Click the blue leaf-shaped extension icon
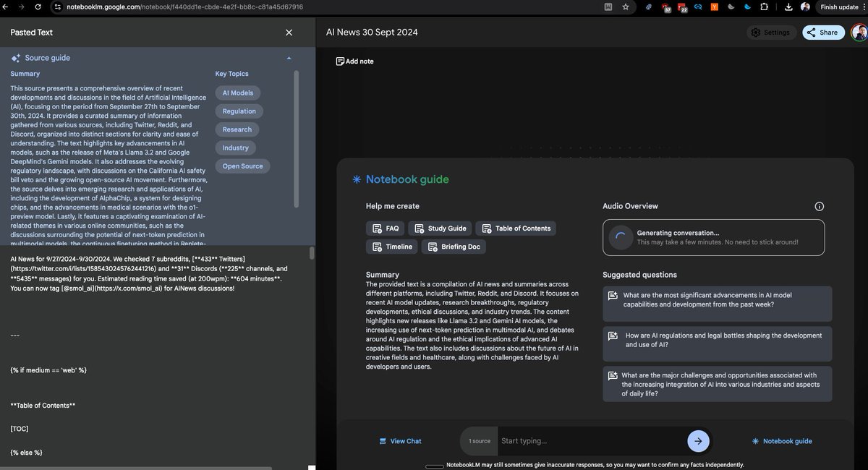 (746, 7)
